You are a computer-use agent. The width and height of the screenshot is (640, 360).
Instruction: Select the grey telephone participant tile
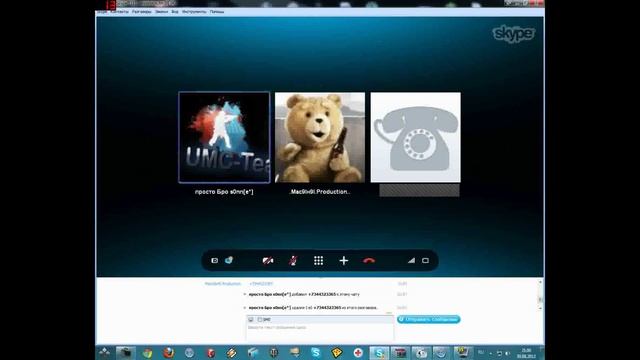[x=416, y=137]
